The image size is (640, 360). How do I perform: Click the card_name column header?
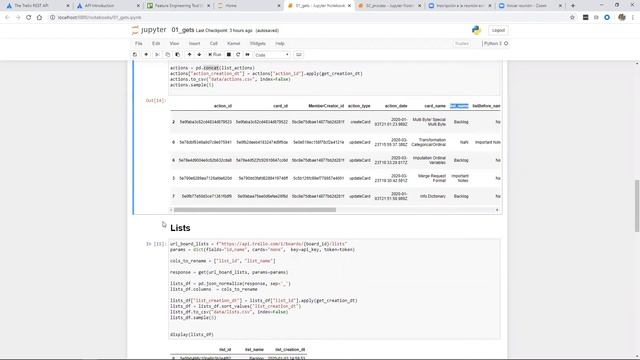(435, 106)
